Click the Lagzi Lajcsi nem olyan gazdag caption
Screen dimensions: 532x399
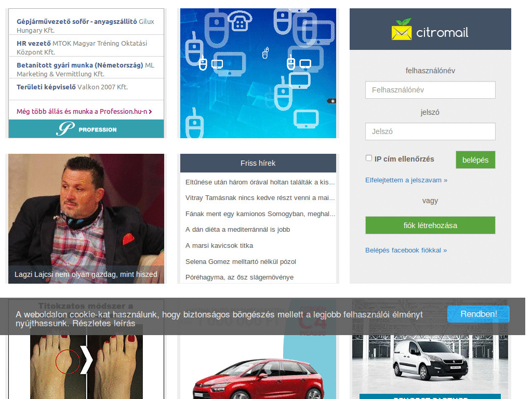[x=86, y=274]
